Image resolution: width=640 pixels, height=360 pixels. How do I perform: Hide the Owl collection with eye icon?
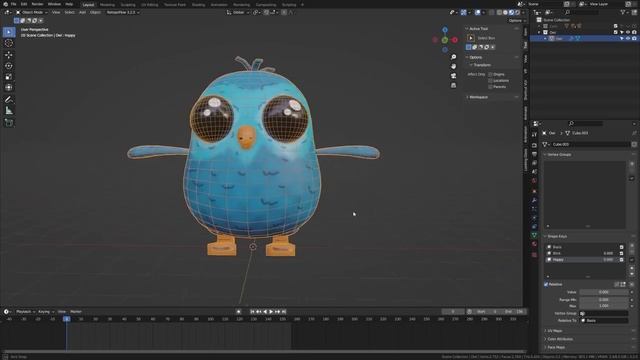point(628,32)
